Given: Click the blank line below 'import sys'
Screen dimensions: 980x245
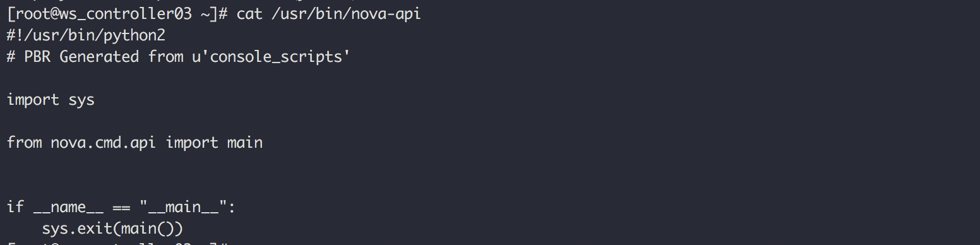Looking at the screenshot, I should [x=490, y=121].
